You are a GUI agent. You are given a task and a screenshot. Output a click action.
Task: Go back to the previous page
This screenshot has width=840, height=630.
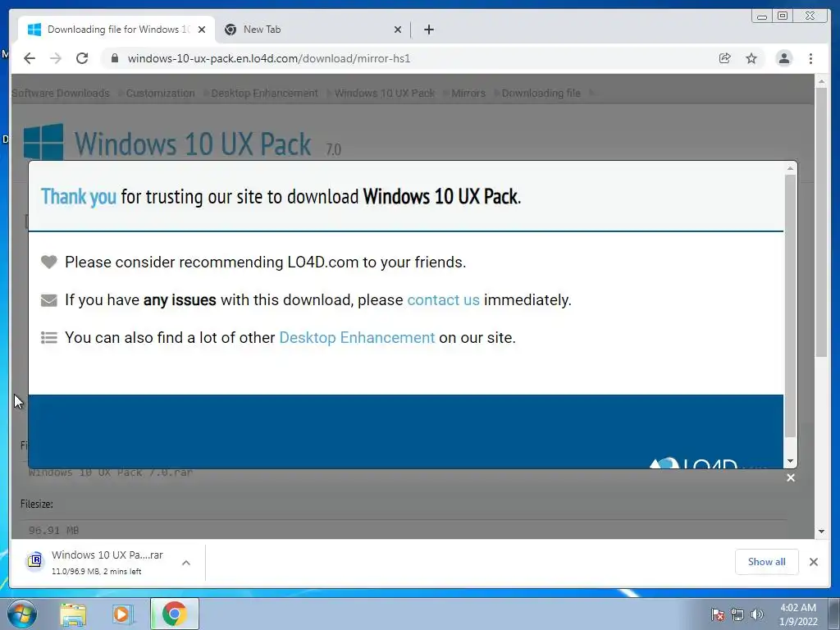point(30,58)
